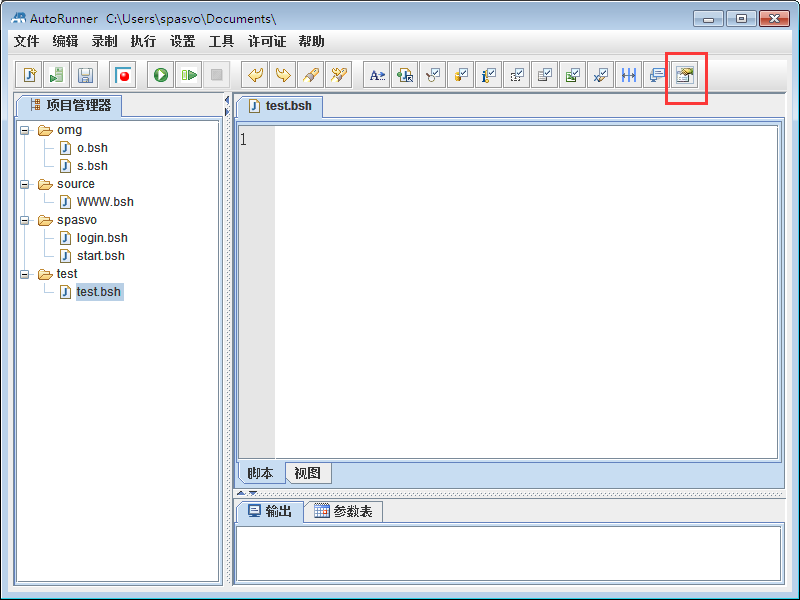Collapse the spasvo folder node
This screenshot has width=800, height=600.
[x=24, y=220]
